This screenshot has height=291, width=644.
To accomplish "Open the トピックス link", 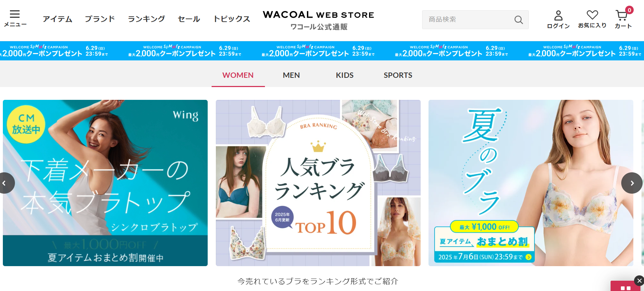I will [x=231, y=19].
